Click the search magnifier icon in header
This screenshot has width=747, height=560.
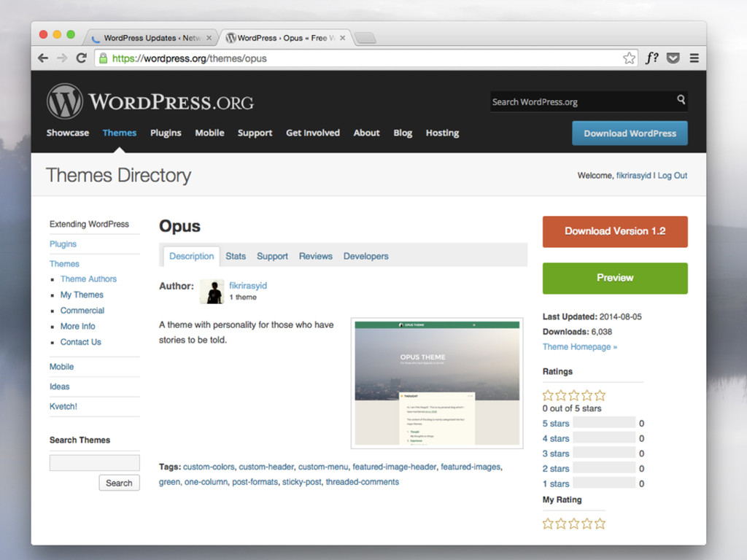tap(681, 99)
